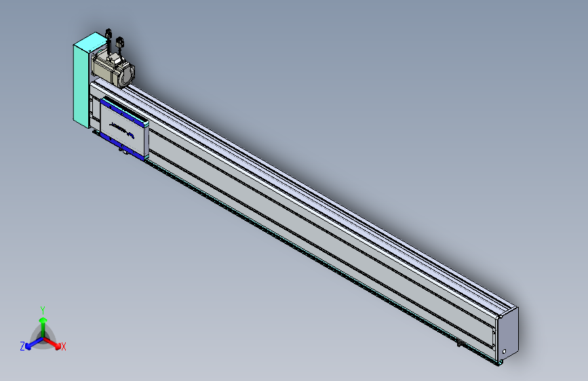588x381 pixels.
Task: Select the servo motor on the actuator
Action: 113,70
